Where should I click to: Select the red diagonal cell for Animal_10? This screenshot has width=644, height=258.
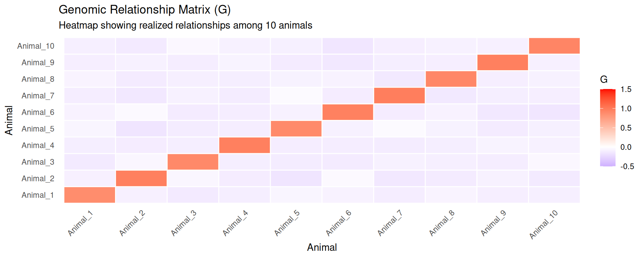click(554, 46)
